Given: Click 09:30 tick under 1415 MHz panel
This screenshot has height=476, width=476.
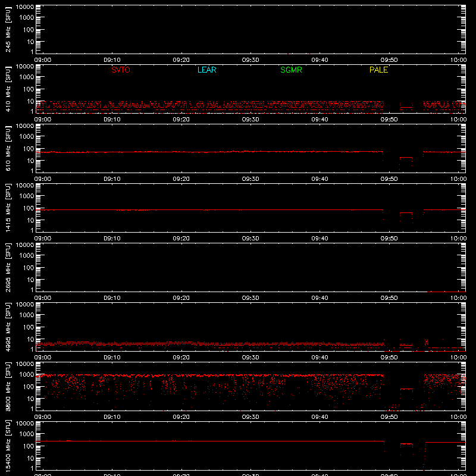Looking at the screenshot, I should (250, 239).
